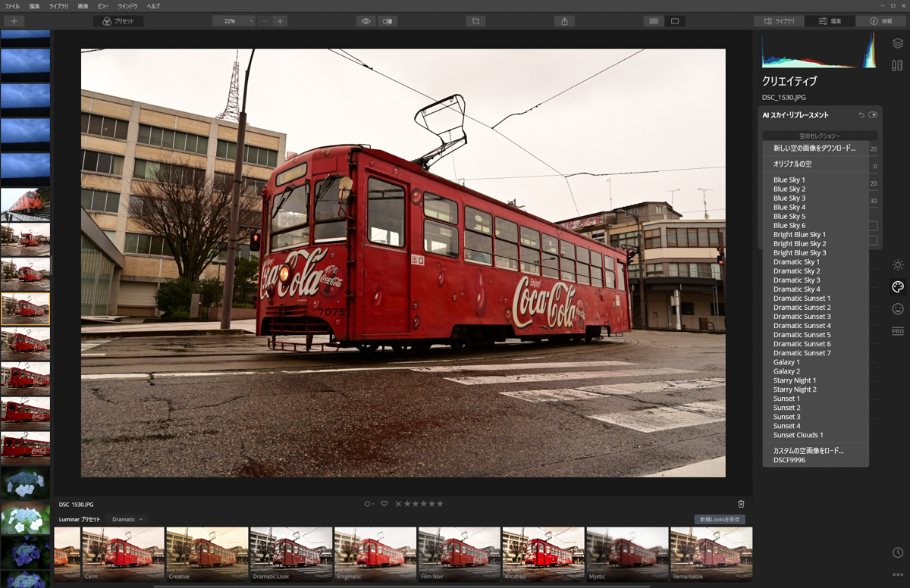This screenshot has height=588, width=910.
Task: Open Portrait face icon tools
Action: pyautogui.click(x=898, y=309)
